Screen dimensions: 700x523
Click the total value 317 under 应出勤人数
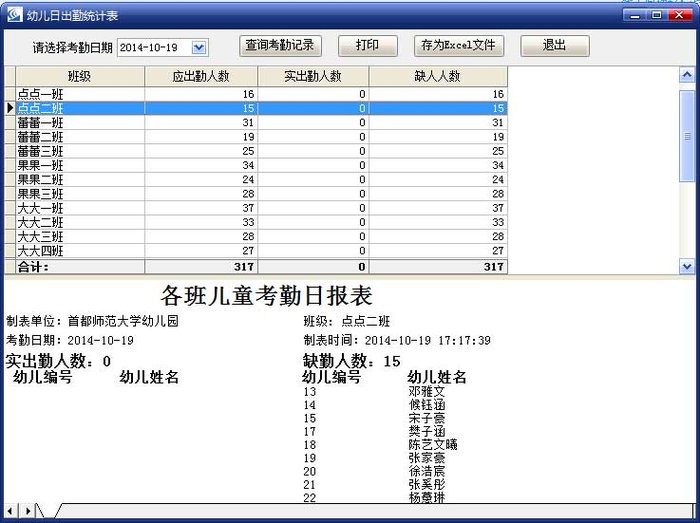click(244, 267)
